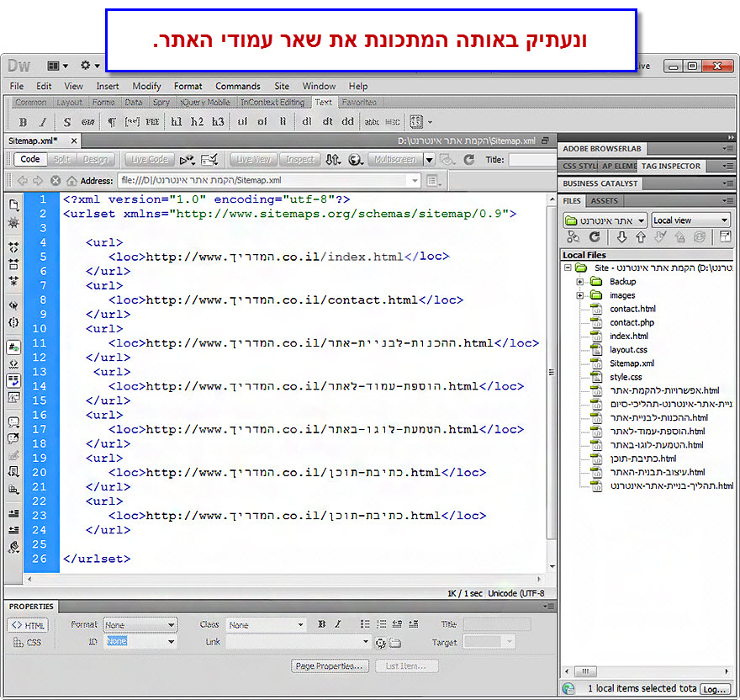Open the Multiscreen dropdown arrow
This screenshot has height=700, width=740.
[x=429, y=160]
